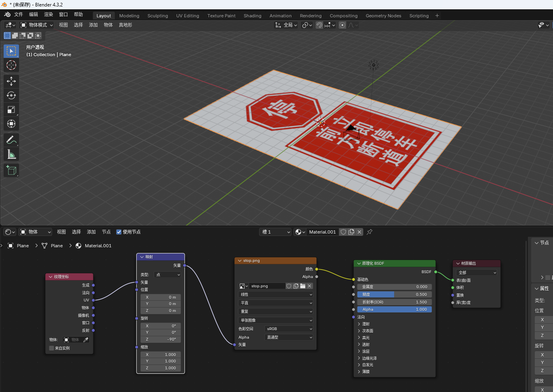Screen dimensions: 553x392
Task: Click the Add Cube tool
Action: point(11,170)
